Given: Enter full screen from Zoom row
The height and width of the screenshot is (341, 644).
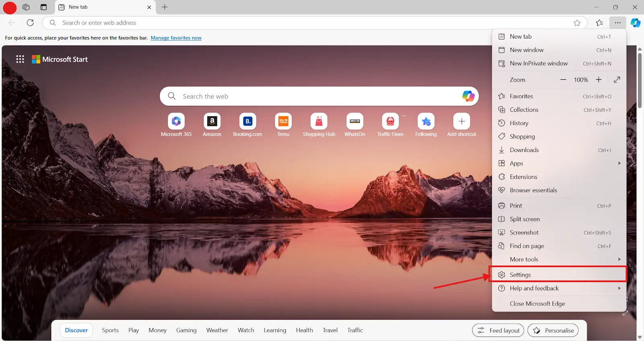Looking at the screenshot, I should pyautogui.click(x=617, y=80).
